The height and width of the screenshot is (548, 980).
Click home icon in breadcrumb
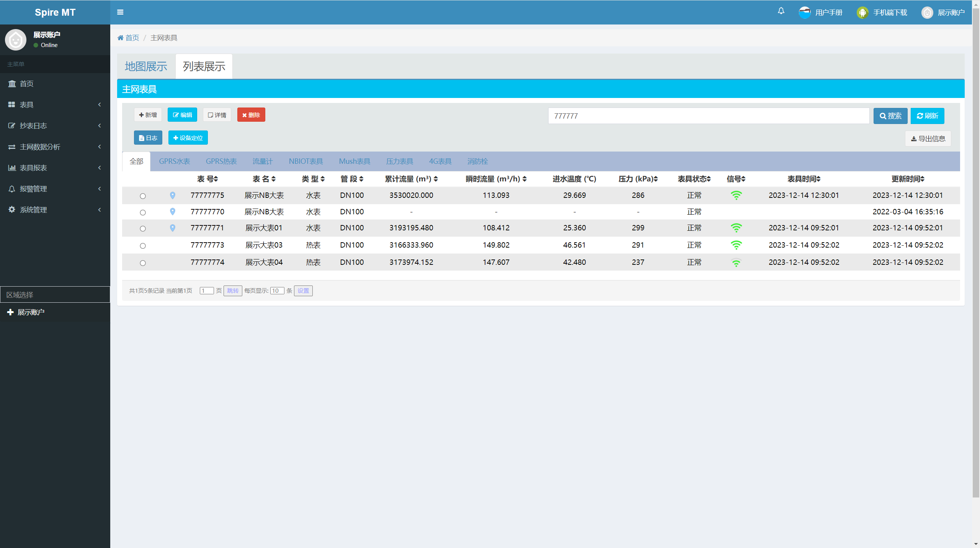click(x=121, y=38)
